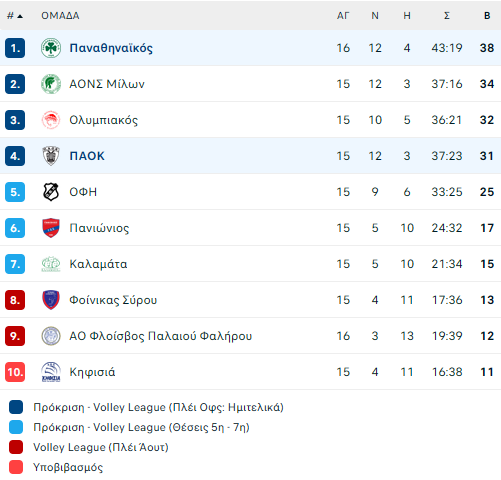Click the Ολυμπιακός team logo

tap(51, 120)
